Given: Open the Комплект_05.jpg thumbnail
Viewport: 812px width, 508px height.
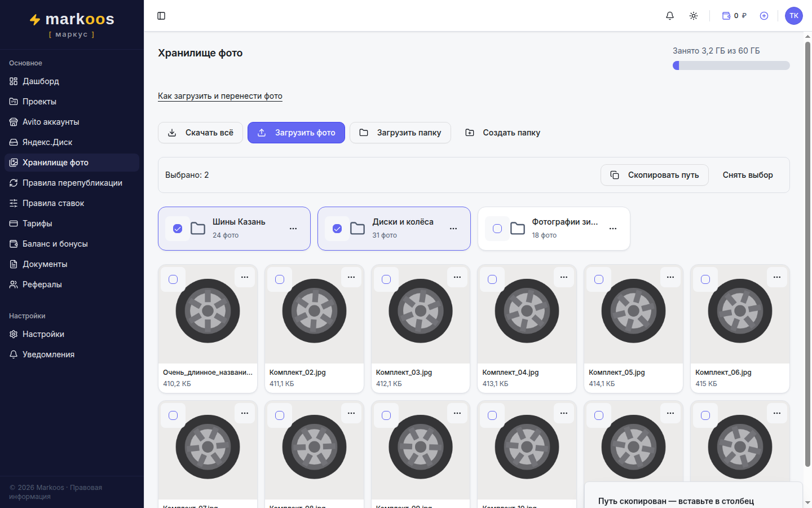Looking at the screenshot, I should 633,314.
